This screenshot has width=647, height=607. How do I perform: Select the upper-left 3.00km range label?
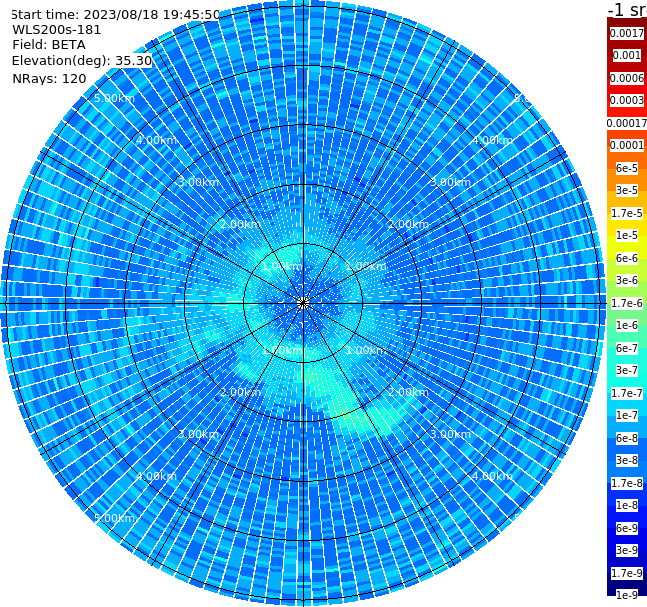[x=198, y=182]
